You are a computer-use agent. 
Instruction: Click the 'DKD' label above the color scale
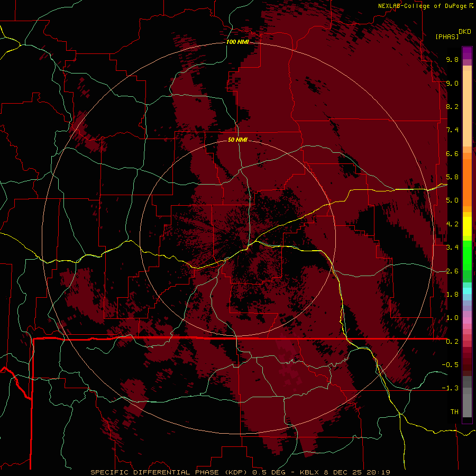coord(465,32)
